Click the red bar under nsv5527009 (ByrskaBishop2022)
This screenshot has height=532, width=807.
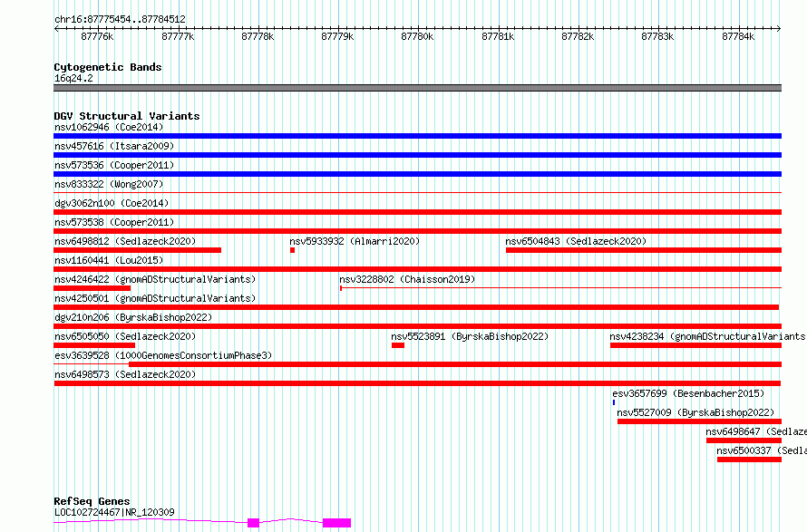pyautogui.click(x=699, y=421)
